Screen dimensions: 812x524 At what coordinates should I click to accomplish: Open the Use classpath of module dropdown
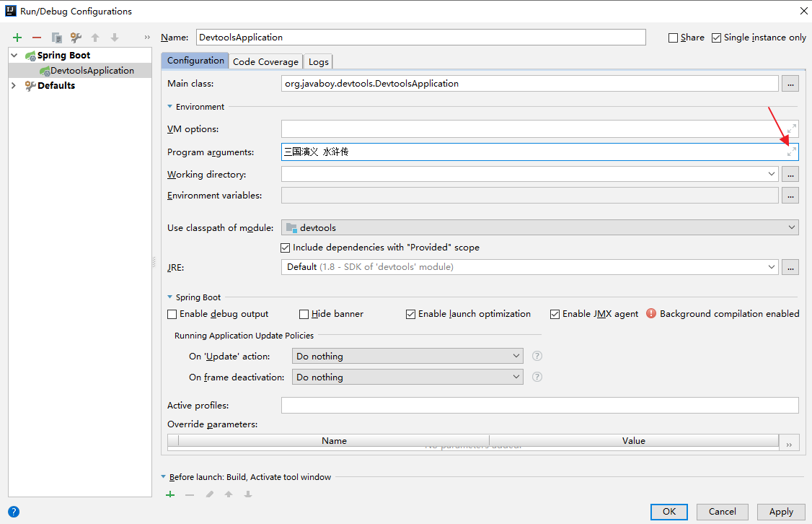tap(539, 227)
